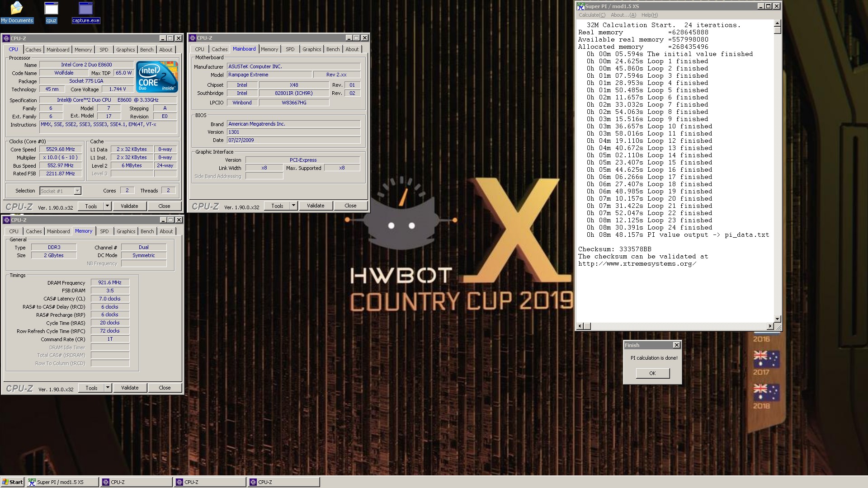This screenshot has width=868, height=488.
Task: Minimize the Super PI window
Action: tap(760, 6)
